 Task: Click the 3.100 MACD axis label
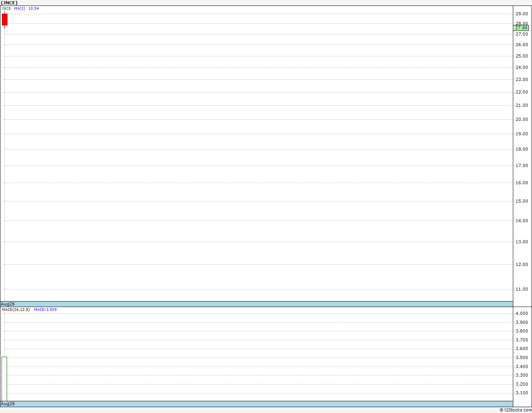pos(522,393)
